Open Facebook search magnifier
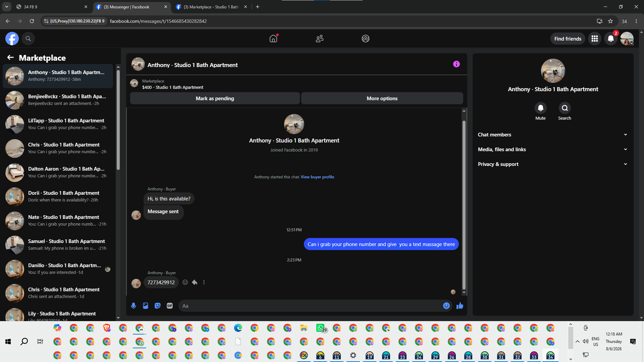This screenshot has width=644, height=362. (28, 39)
